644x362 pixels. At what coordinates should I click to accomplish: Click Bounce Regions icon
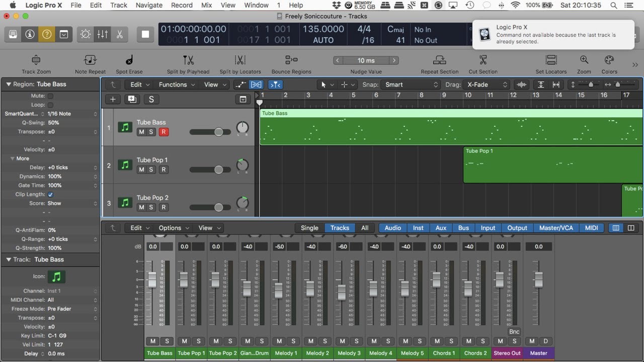coord(291,60)
